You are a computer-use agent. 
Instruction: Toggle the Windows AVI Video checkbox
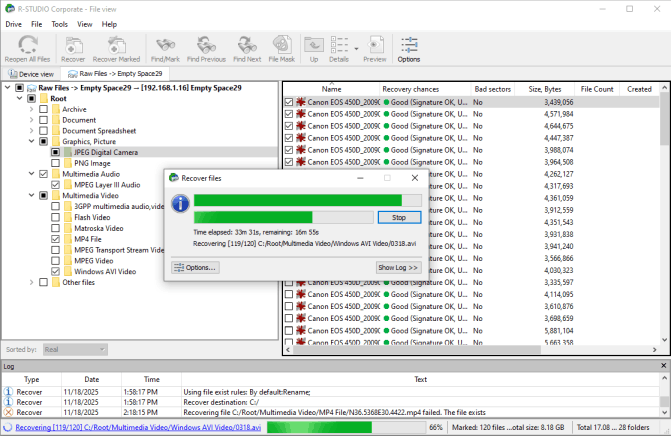click(56, 271)
